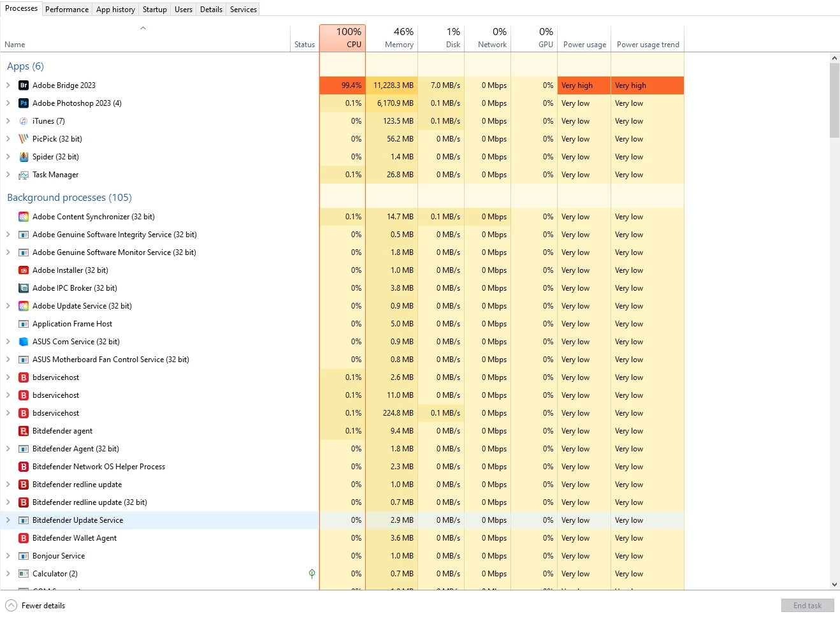Click the End task button
Viewport: 840px width, 621px height.
[807, 606]
